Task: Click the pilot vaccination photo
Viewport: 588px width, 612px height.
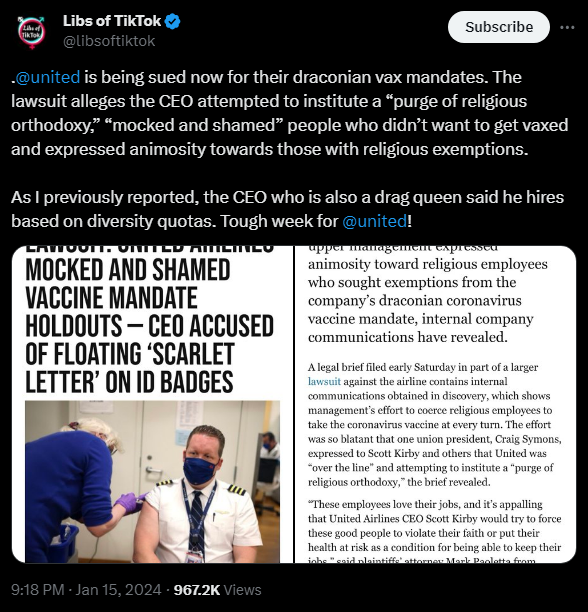Action: coord(152,482)
